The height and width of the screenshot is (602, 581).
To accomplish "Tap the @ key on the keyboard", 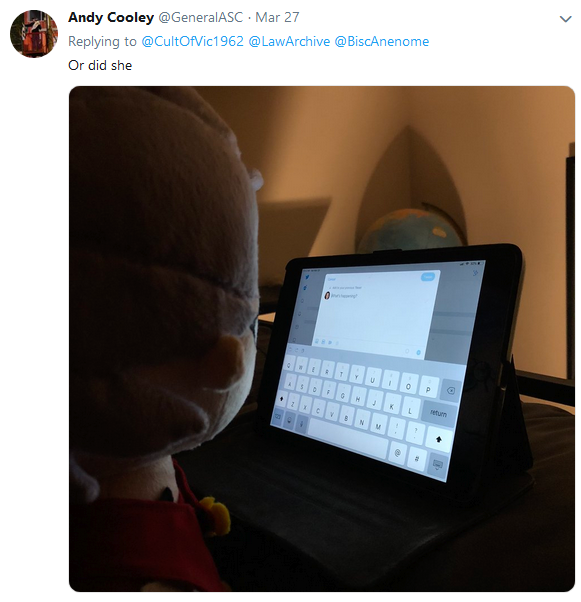I will (x=398, y=453).
